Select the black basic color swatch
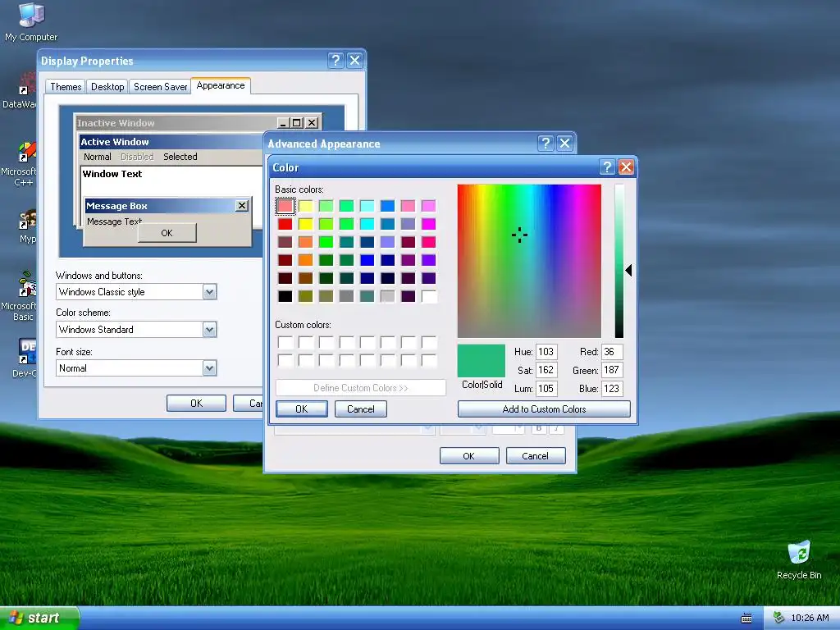The width and height of the screenshot is (840, 630). point(285,296)
